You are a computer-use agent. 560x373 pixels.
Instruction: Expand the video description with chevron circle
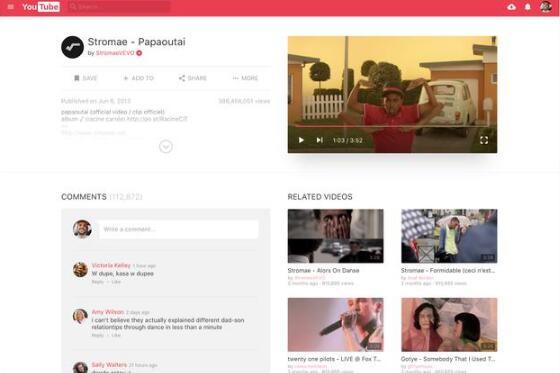[x=166, y=146]
